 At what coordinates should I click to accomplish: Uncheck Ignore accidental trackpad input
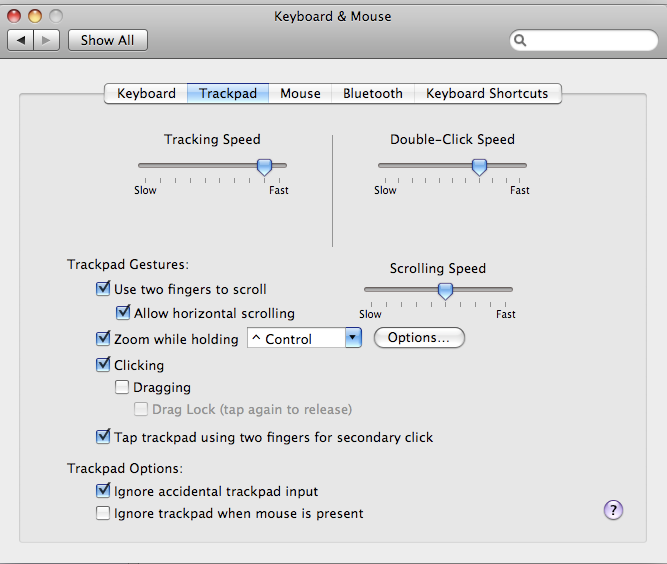click(103, 491)
